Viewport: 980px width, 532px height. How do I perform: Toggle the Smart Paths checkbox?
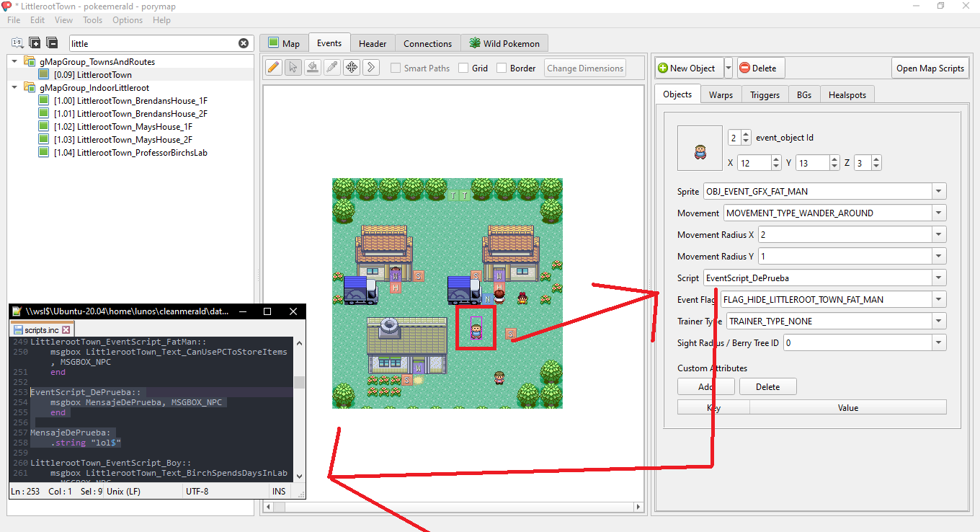(x=396, y=68)
